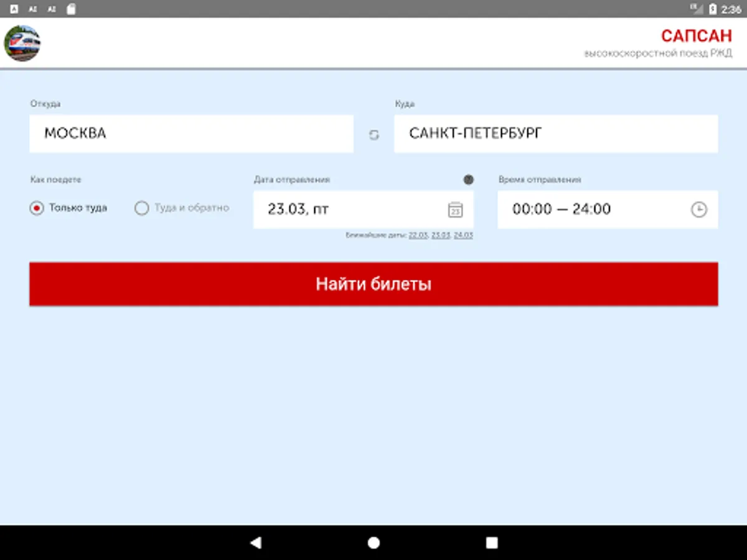
Task: Tap the Android back navigation button
Action: point(255,543)
